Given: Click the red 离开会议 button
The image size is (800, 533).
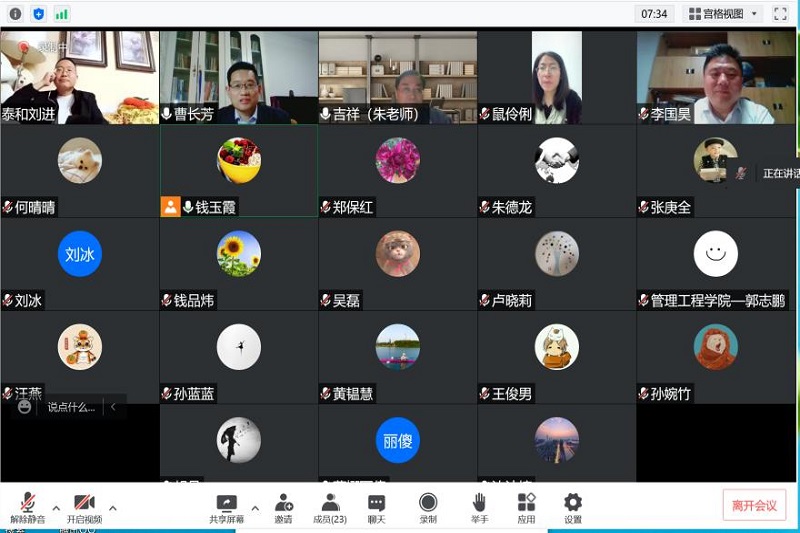Looking at the screenshot, I should click(754, 505).
